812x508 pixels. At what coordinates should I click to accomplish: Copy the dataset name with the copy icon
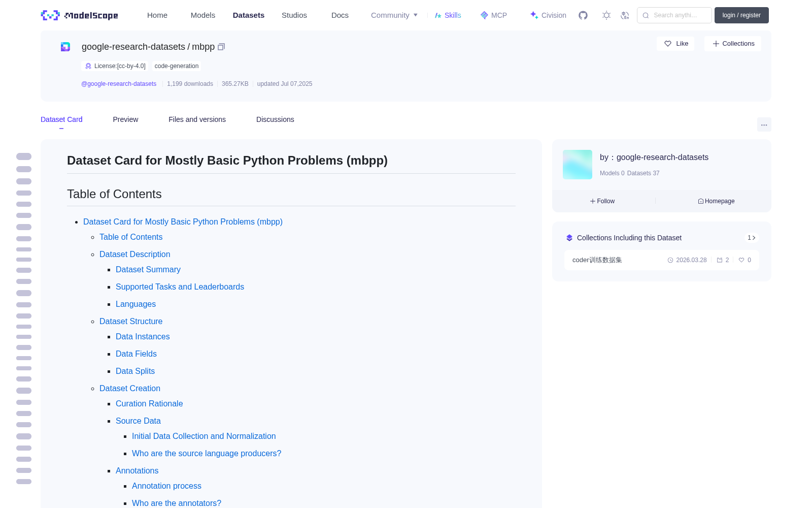click(221, 47)
